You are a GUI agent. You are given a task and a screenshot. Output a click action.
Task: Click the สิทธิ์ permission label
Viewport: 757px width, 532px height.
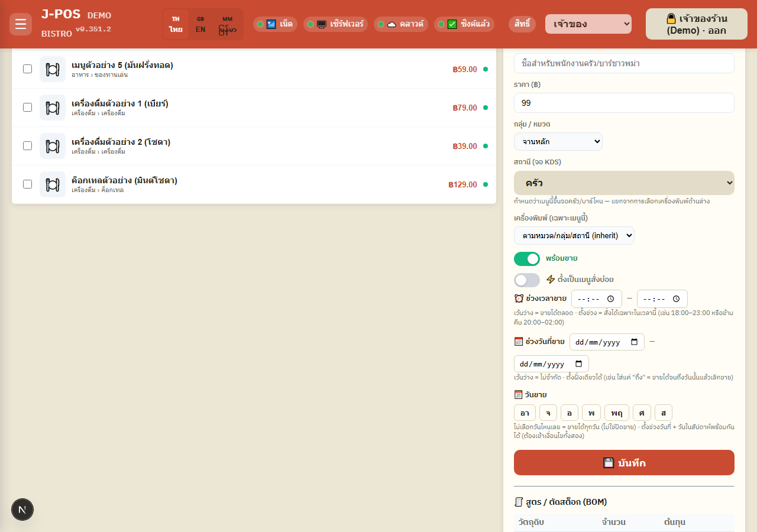(522, 24)
